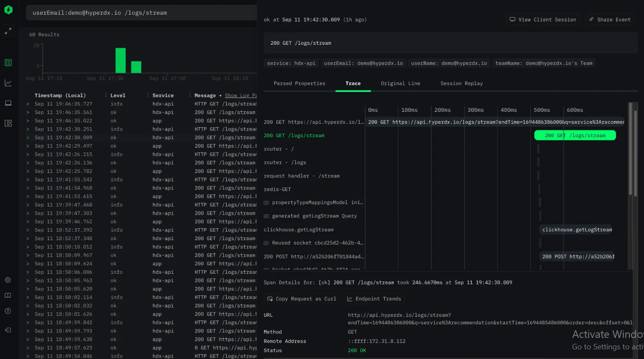Image resolution: width=644 pixels, height=359 pixels.
Task: Click the tall green histogram bar
Action: tap(121, 60)
